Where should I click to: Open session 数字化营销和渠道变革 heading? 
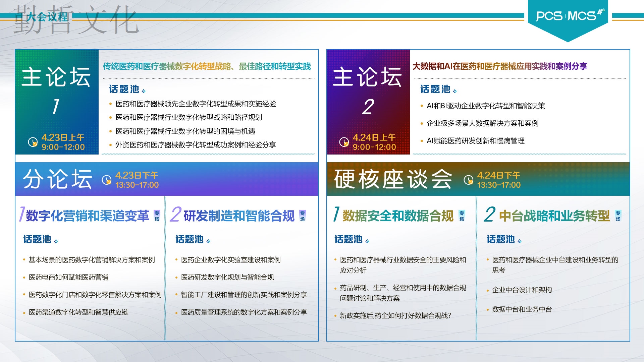[88, 216]
